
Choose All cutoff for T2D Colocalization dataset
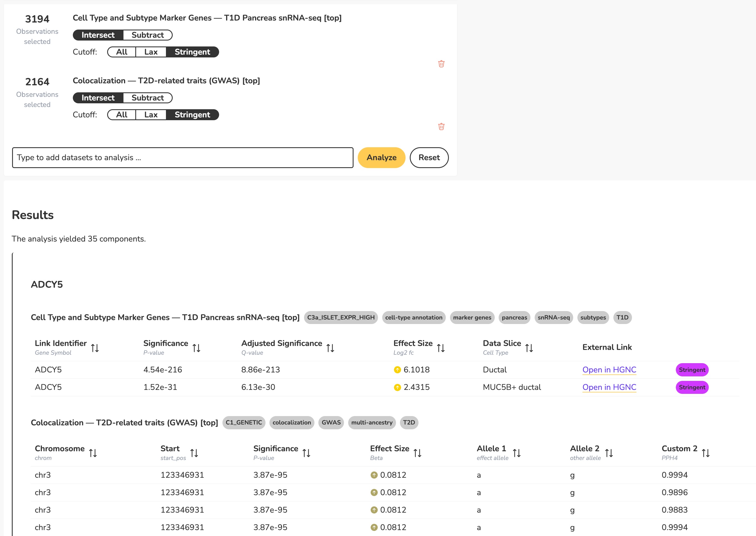(122, 115)
